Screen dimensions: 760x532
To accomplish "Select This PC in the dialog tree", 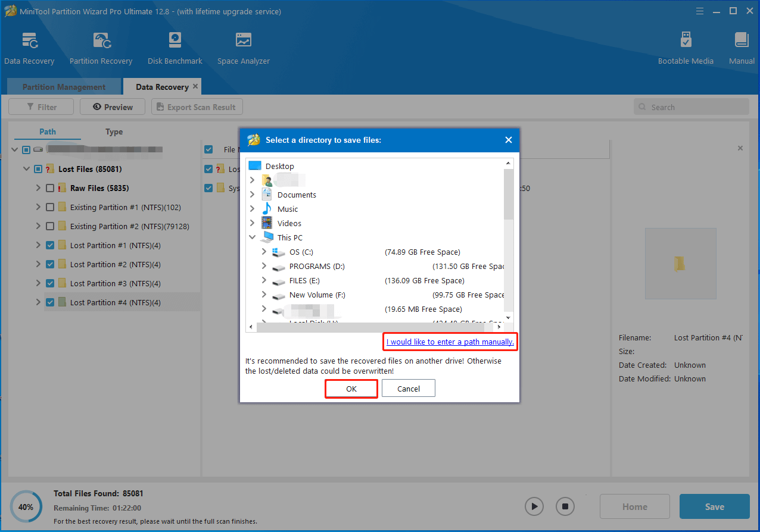I will 290,237.
